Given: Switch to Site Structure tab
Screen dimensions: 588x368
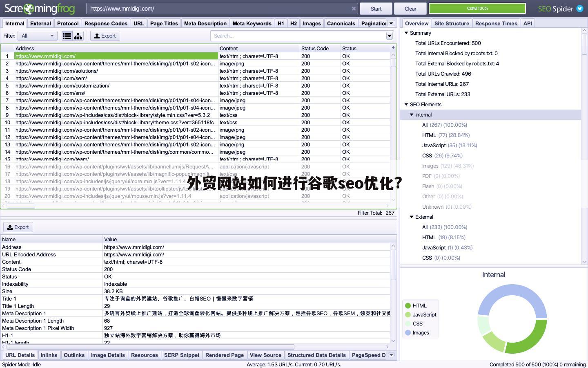Looking at the screenshot, I should 452,23.
